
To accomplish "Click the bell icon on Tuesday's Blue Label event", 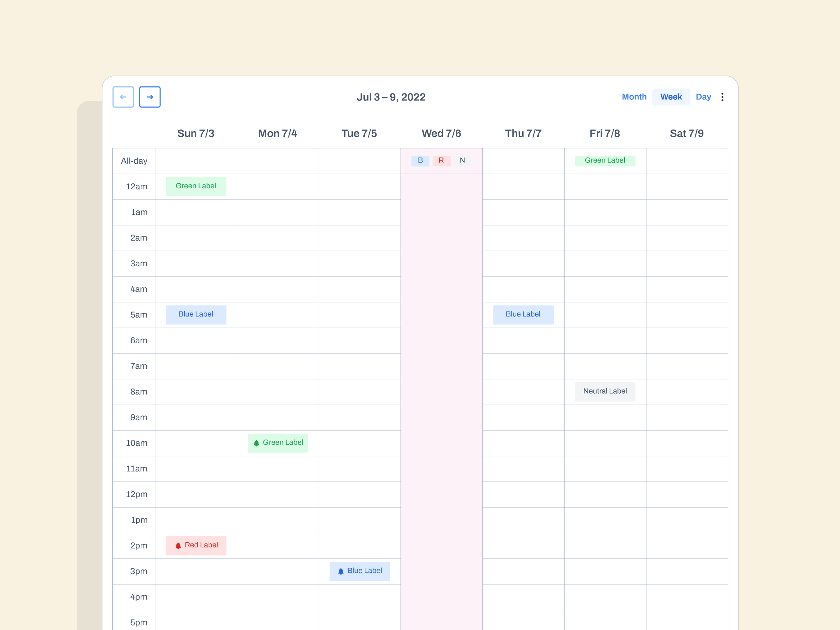I will [341, 571].
